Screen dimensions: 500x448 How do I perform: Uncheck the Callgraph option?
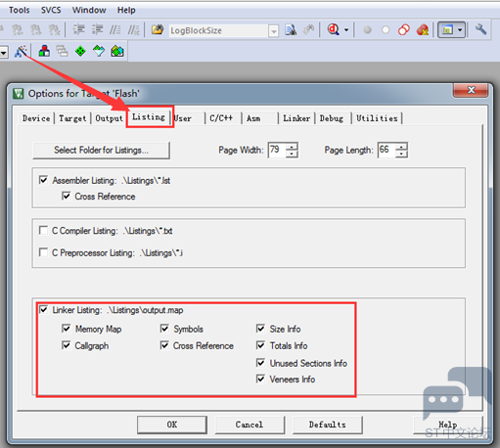(66, 345)
